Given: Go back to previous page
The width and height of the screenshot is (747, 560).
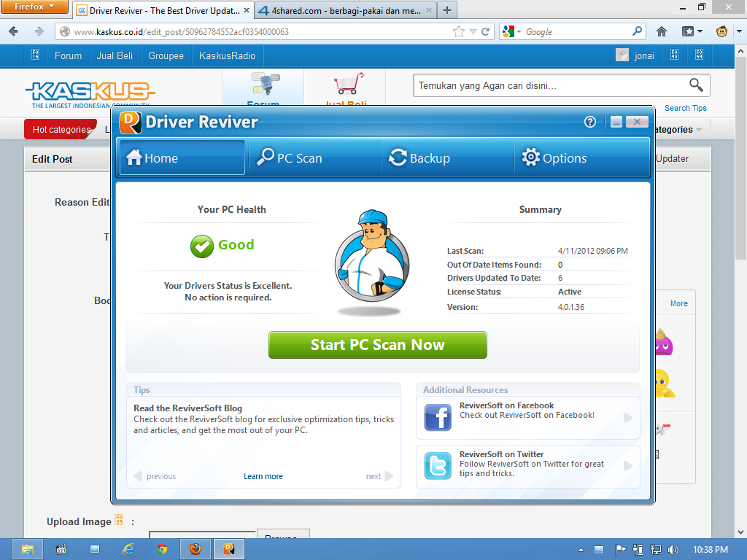Looking at the screenshot, I should pyautogui.click(x=13, y=31).
